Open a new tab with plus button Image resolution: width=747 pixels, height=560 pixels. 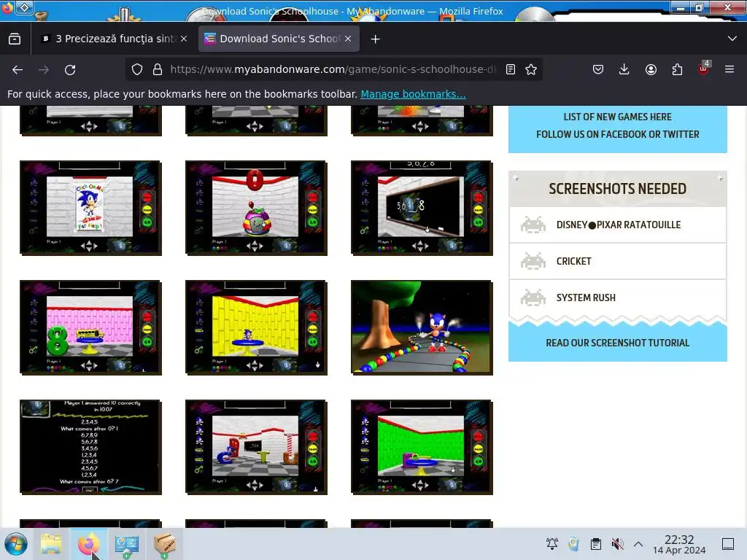tap(376, 39)
